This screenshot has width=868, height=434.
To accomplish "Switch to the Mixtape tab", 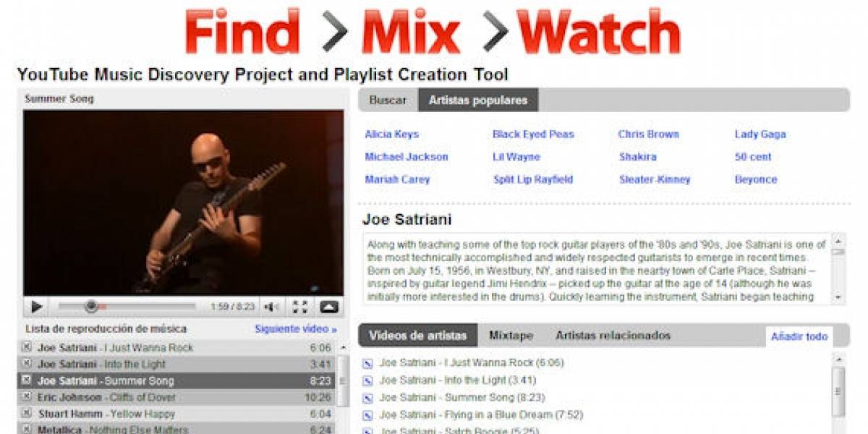I will [x=511, y=335].
